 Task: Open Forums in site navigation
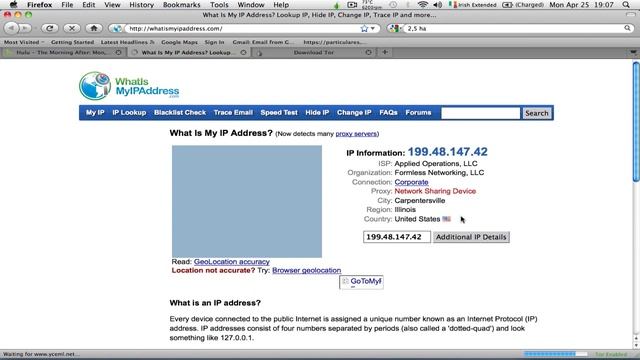418,113
